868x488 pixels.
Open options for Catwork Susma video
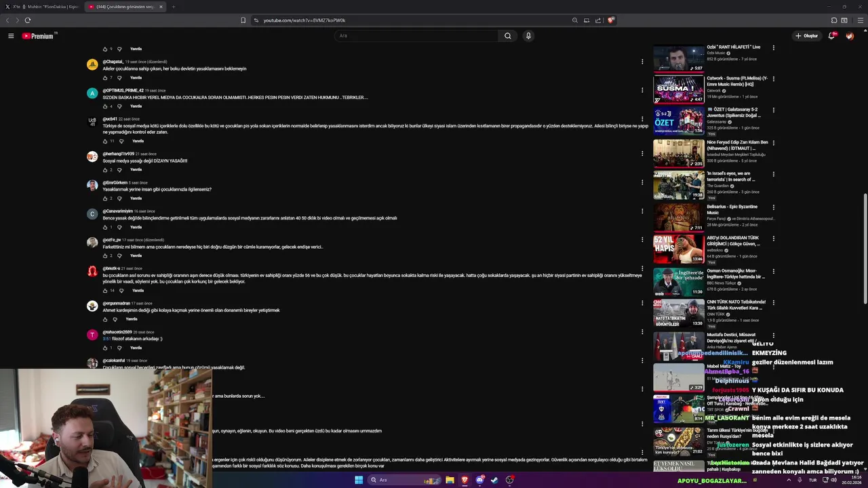pos(773,79)
